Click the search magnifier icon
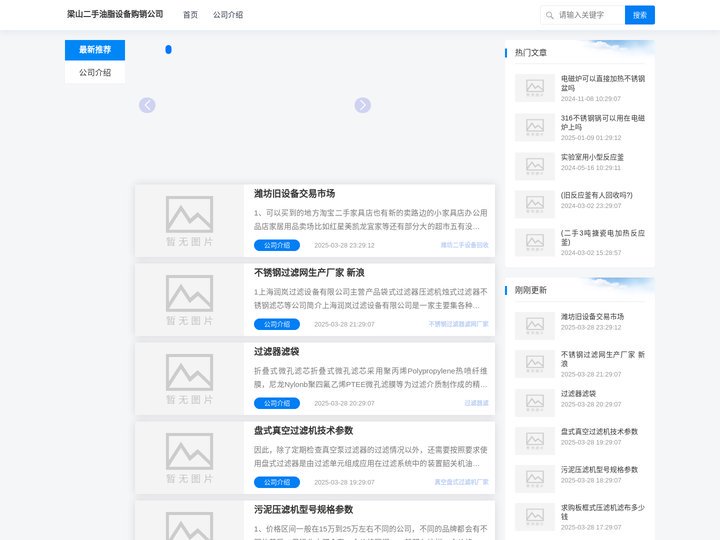720x540 pixels. tap(549, 15)
